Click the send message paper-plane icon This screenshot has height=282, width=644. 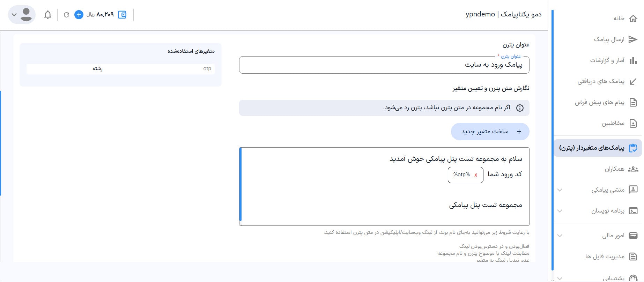pos(633,39)
